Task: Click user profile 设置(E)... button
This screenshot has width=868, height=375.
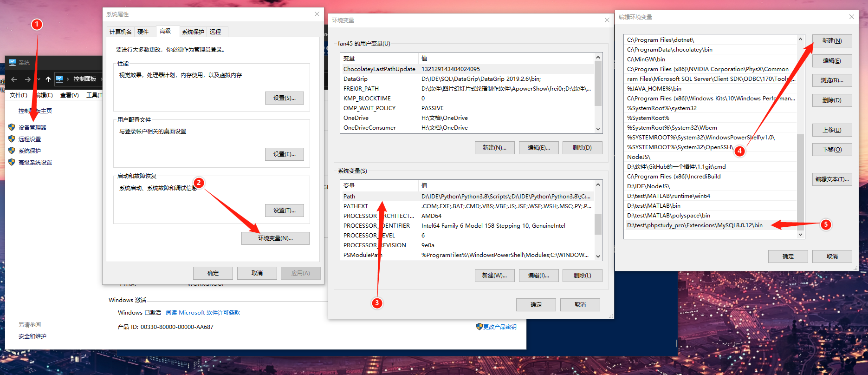Action: (285, 154)
